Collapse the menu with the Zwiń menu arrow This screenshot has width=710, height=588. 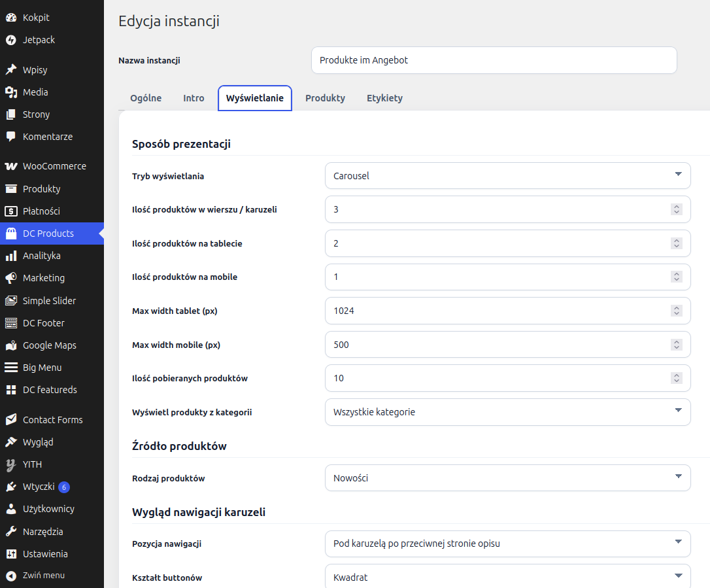pyautogui.click(x=11, y=576)
